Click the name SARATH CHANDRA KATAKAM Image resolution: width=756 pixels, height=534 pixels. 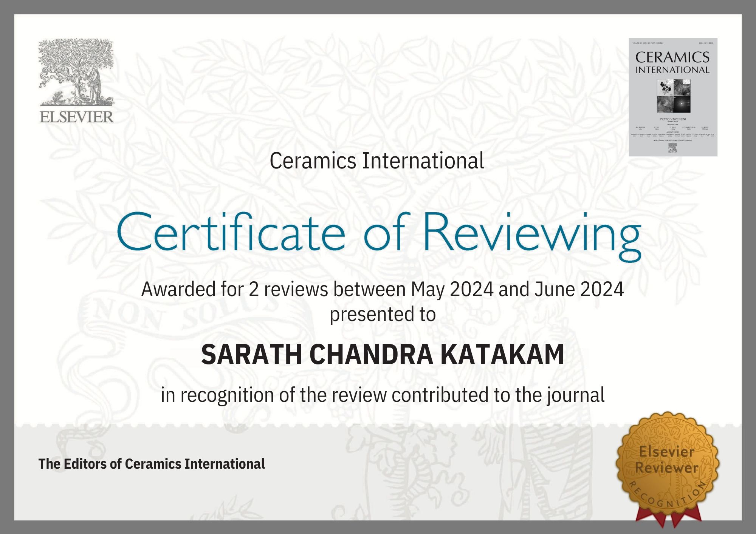tap(382, 355)
